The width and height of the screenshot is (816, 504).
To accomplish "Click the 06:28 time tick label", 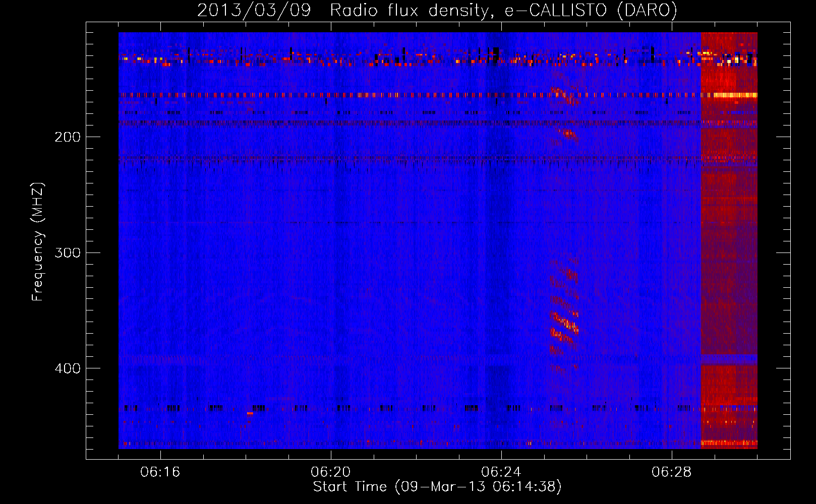I will (x=672, y=472).
